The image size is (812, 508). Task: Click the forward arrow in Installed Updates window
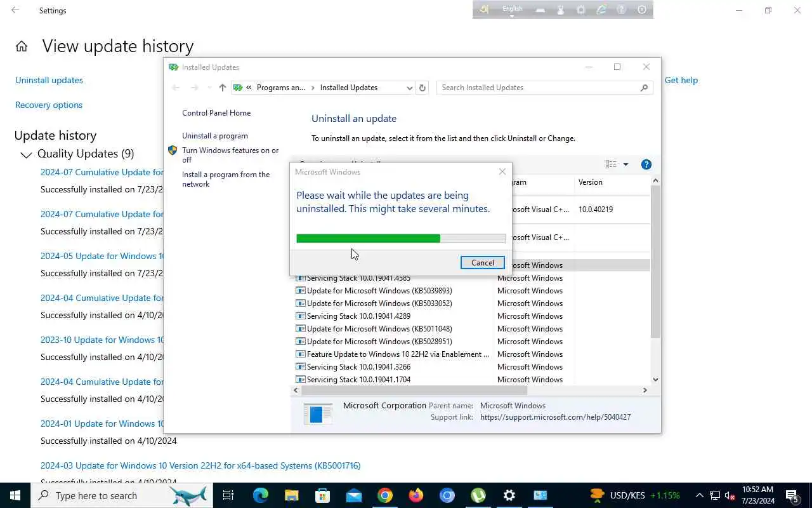[x=194, y=88]
